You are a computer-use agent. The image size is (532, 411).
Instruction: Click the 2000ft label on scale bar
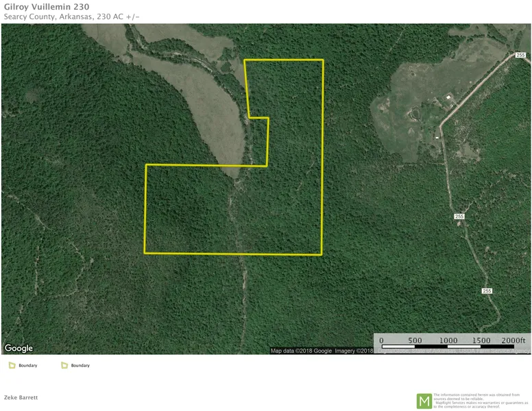click(513, 341)
